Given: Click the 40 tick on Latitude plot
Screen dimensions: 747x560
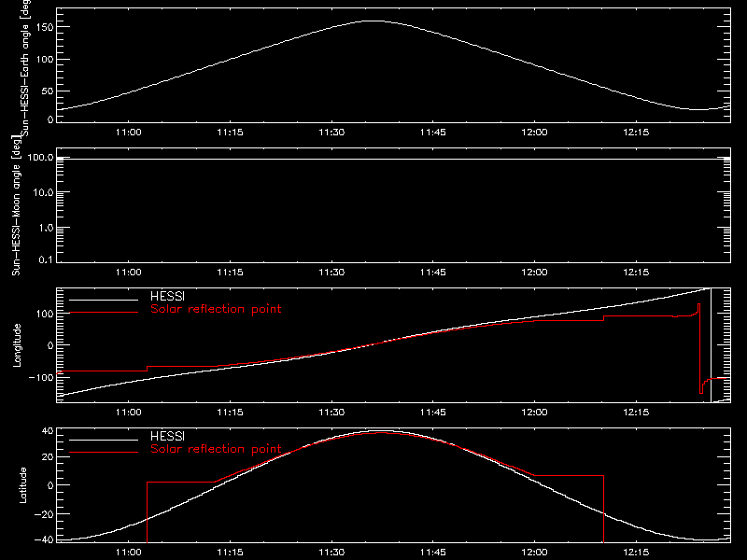Looking at the screenshot, I should (x=48, y=431).
